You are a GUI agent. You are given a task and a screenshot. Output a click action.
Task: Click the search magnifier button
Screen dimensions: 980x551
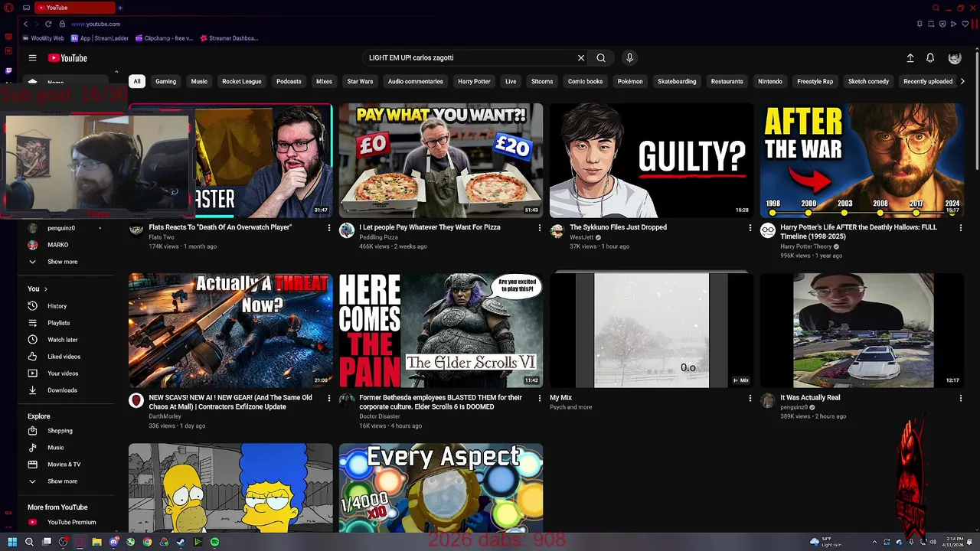coord(601,58)
